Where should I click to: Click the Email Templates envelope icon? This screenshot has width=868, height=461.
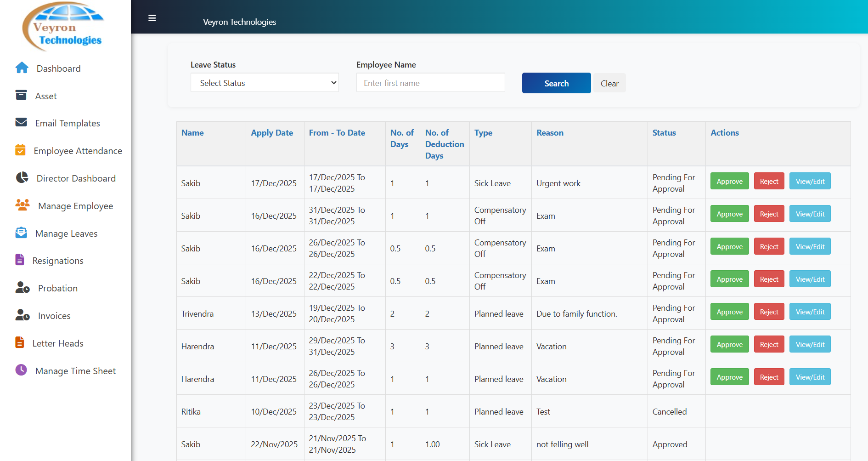point(21,122)
